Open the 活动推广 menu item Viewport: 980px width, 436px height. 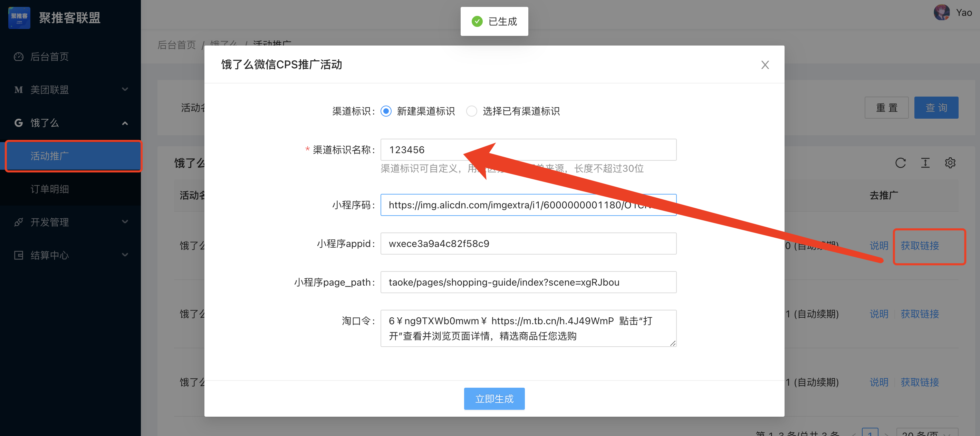(x=49, y=156)
